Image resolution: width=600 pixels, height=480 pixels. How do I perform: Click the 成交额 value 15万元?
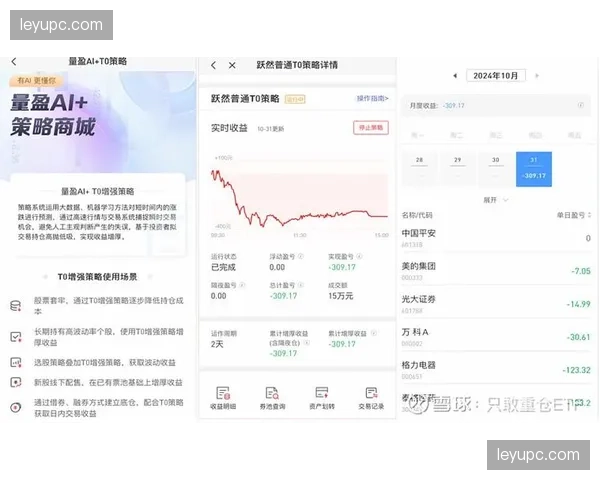coord(341,296)
